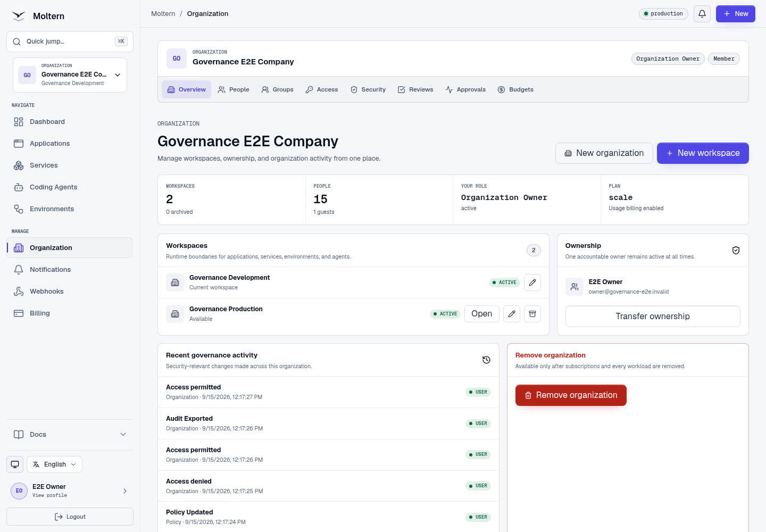Image resolution: width=766 pixels, height=532 pixels.
Task: Open the Governance Production workspace
Action: click(x=482, y=314)
